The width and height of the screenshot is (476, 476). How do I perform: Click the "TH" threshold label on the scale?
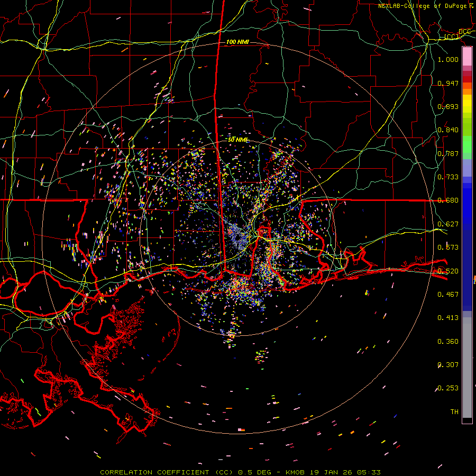pos(454,412)
